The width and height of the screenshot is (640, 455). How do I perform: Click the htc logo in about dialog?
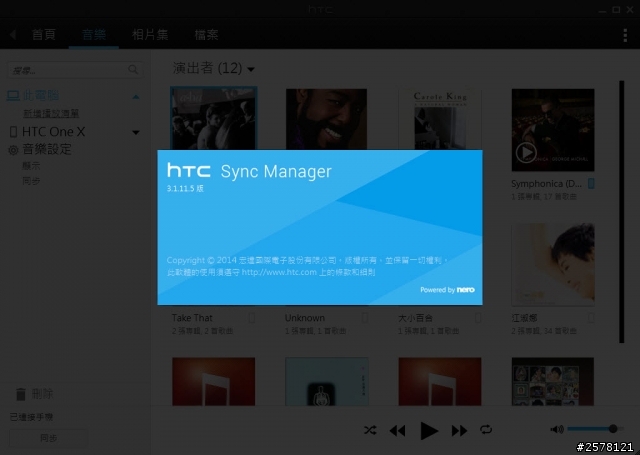pos(189,170)
